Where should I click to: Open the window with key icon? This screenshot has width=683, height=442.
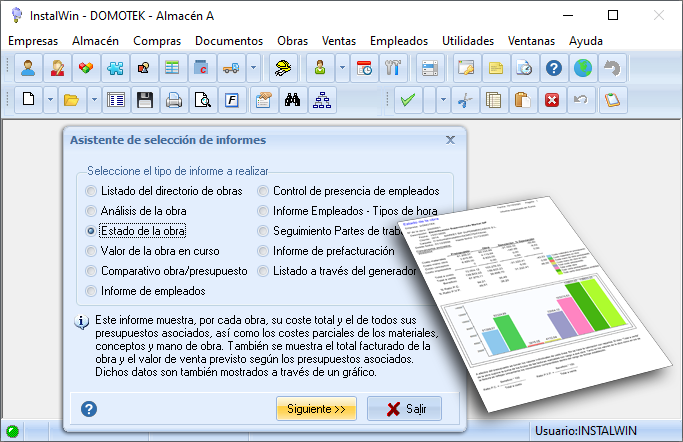click(467, 68)
